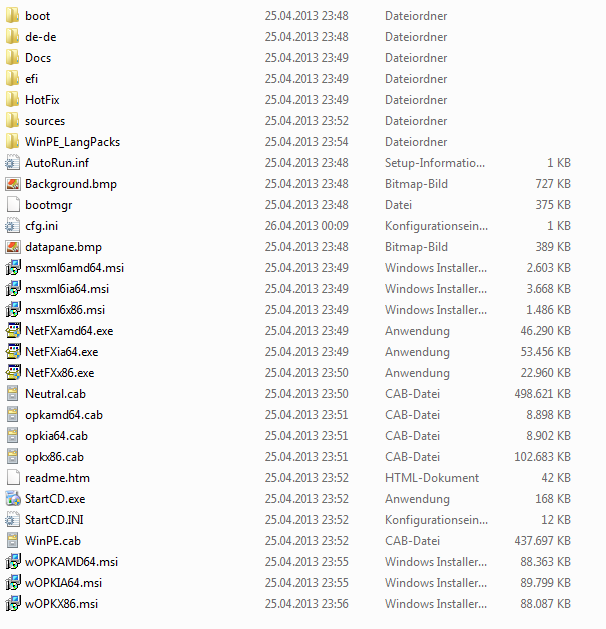The image size is (606, 629).
Task: Click the 498.621 KB size value
Action: click(542, 394)
